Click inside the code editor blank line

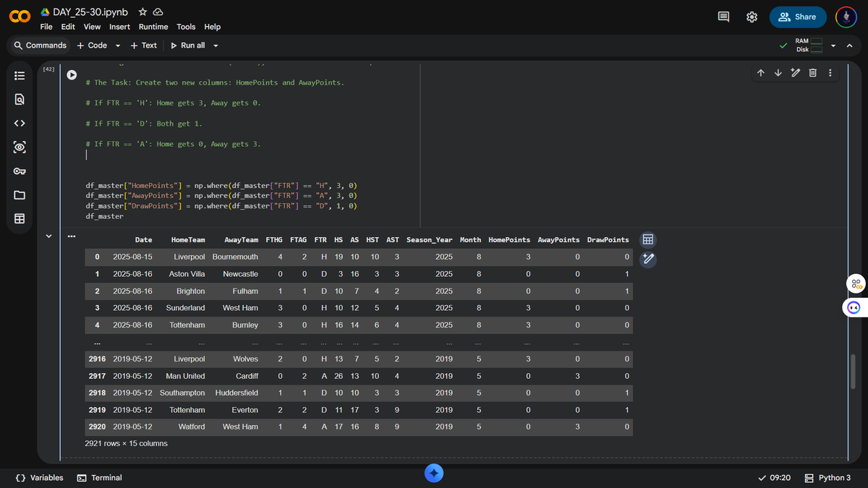251,155
